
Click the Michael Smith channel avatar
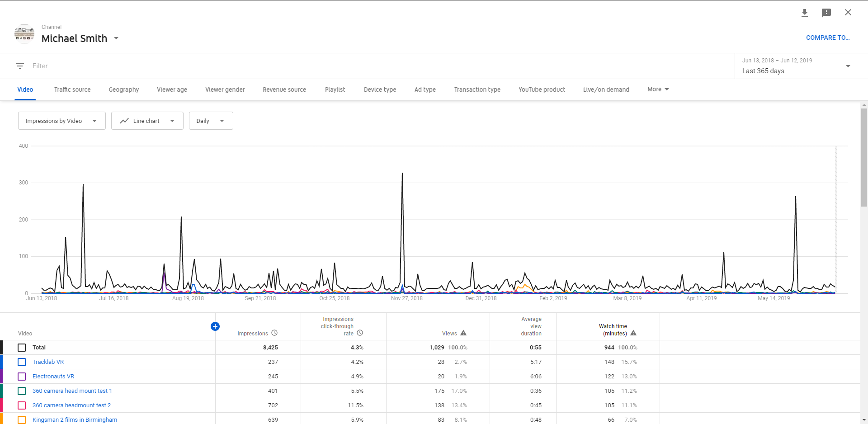click(24, 34)
